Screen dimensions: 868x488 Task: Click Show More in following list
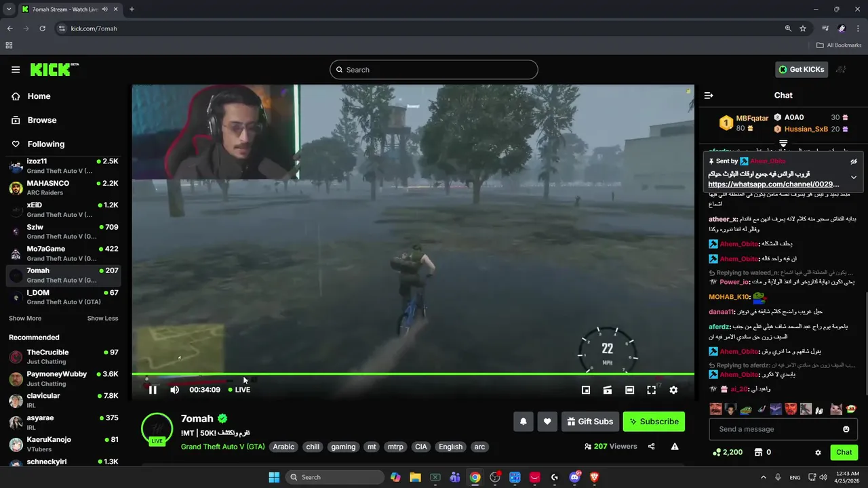click(25, 319)
